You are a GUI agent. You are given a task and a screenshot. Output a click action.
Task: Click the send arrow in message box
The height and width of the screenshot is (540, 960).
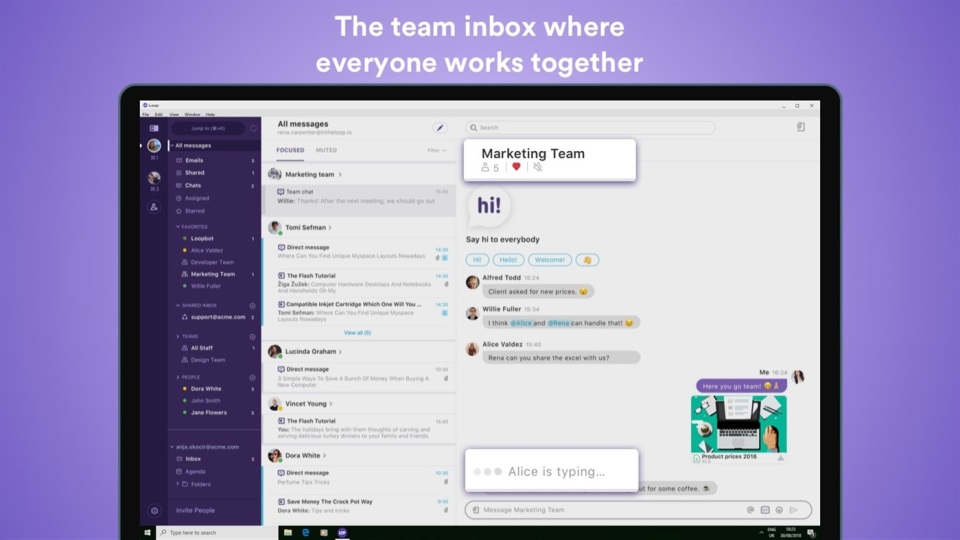click(793, 510)
